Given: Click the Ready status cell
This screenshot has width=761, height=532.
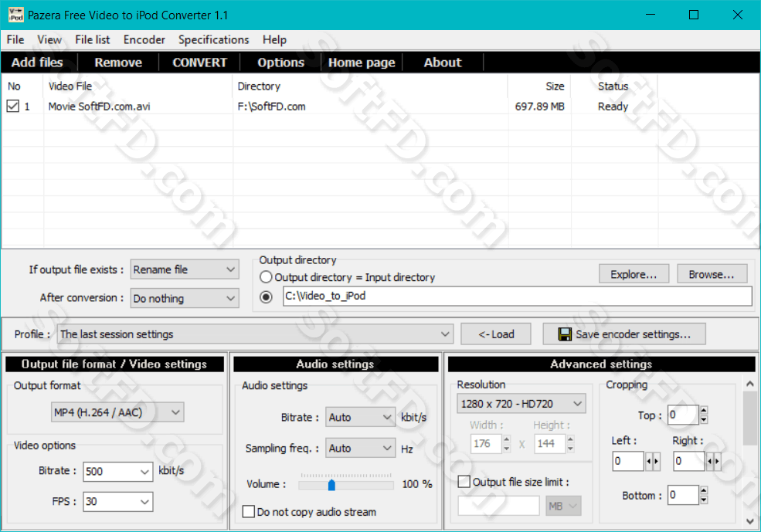Looking at the screenshot, I should pos(613,107).
